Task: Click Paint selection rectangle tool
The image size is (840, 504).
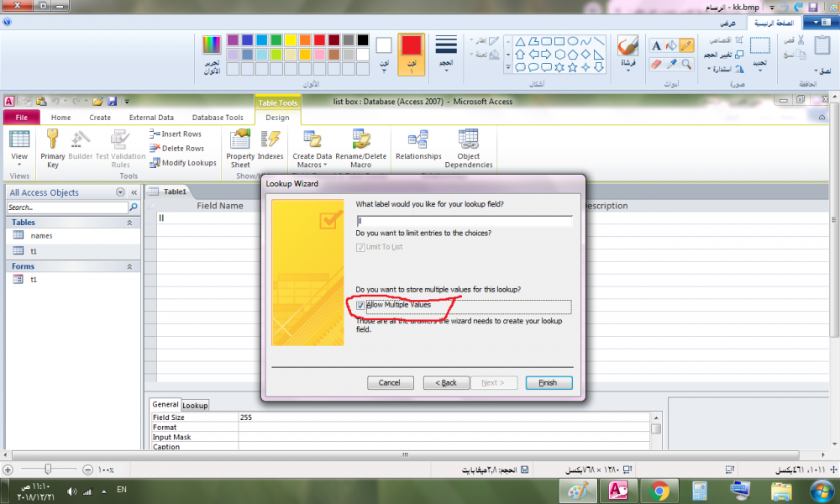Action: pyautogui.click(x=759, y=45)
